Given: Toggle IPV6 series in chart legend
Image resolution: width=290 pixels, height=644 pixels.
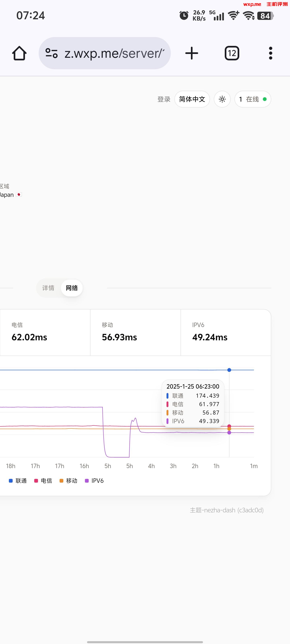Looking at the screenshot, I should [x=94, y=481].
